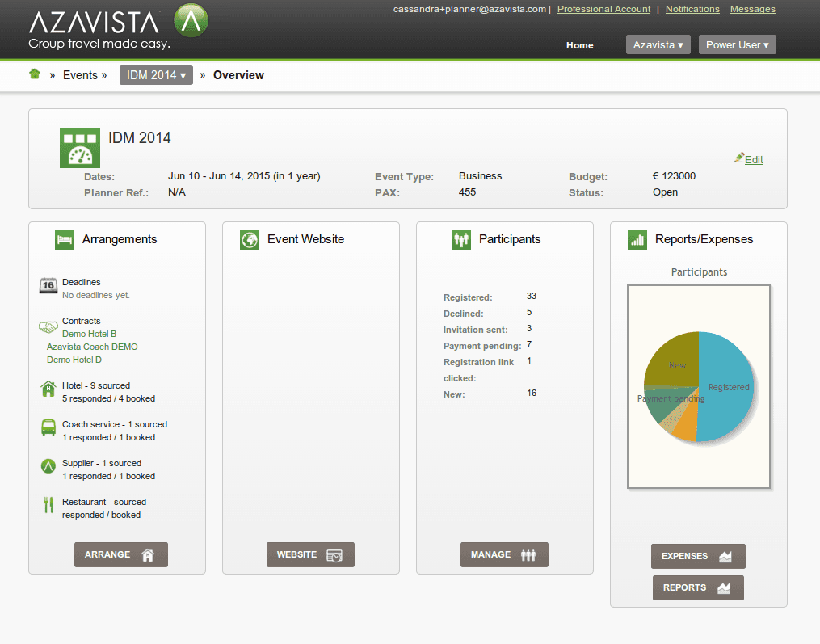
Task: Click the Participants people icon
Action: 461,240
